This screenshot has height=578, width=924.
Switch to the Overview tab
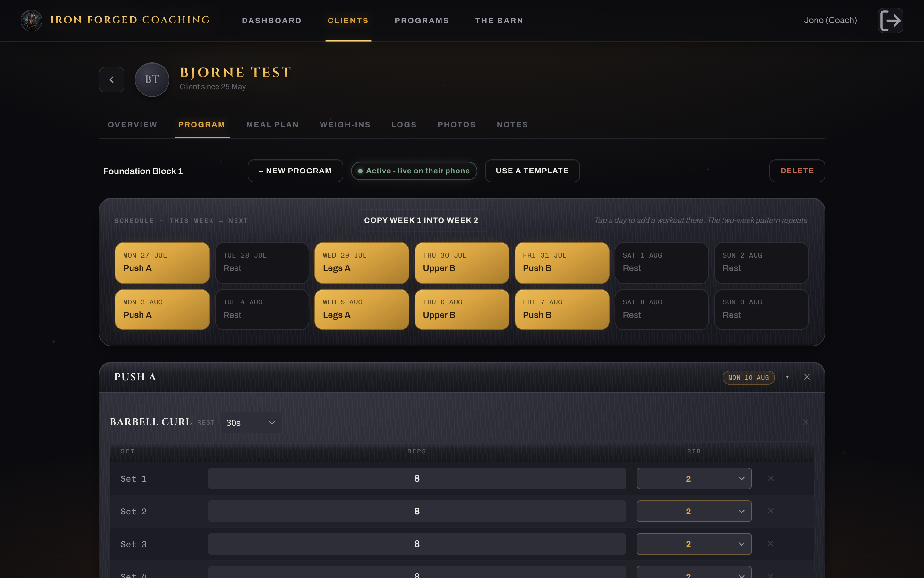coord(132,125)
